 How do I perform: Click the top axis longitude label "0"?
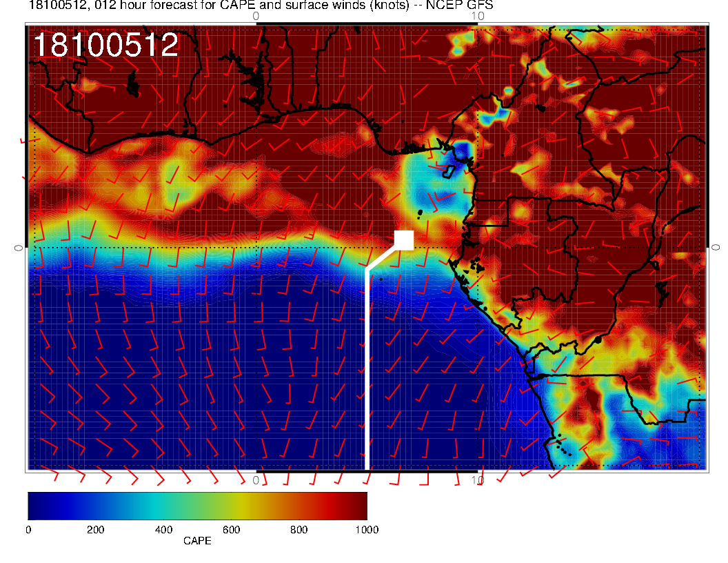pyautogui.click(x=256, y=15)
